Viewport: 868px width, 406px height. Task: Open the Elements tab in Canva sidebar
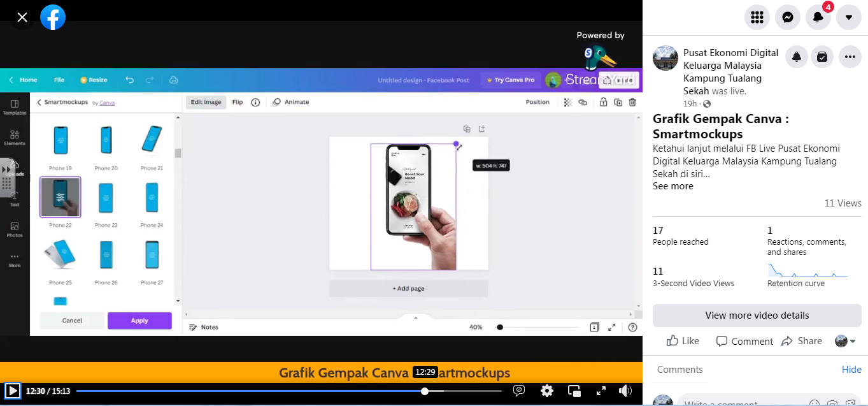[x=15, y=138]
